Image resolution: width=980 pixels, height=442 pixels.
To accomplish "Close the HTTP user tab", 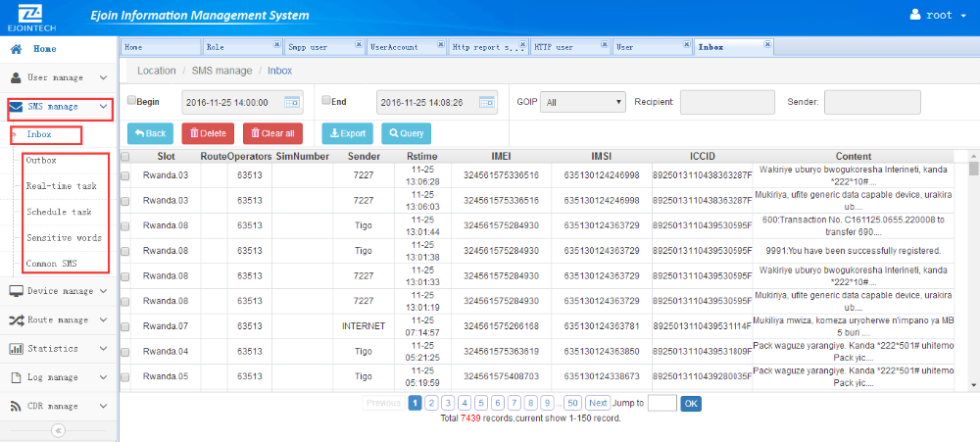I will point(605,44).
